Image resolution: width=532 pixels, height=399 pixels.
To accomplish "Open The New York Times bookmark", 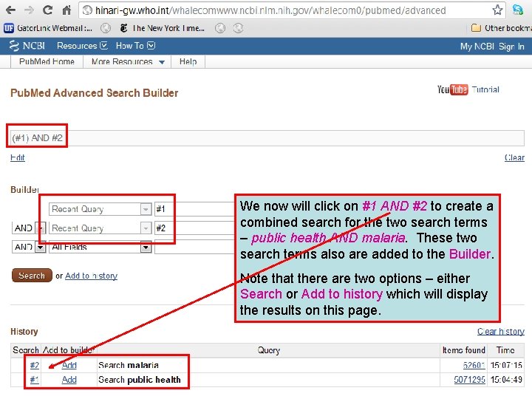I will [163, 28].
